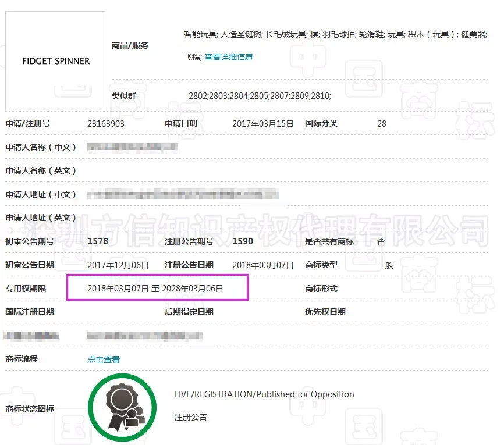Click the FIDGET SPINNER trademark image
This screenshot has width=504, height=445.
coord(56,61)
